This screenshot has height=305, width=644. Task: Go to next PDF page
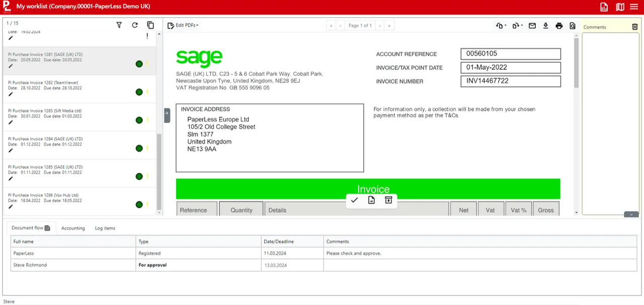380,26
